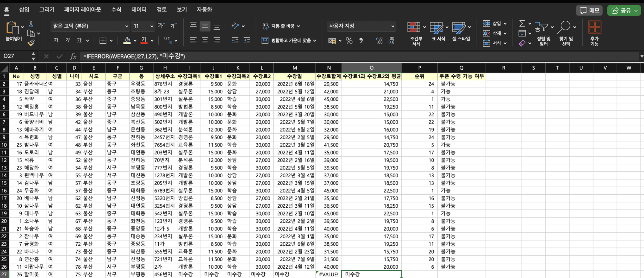Toggle bold formatting (first 가 button)

tap(56, 40)
